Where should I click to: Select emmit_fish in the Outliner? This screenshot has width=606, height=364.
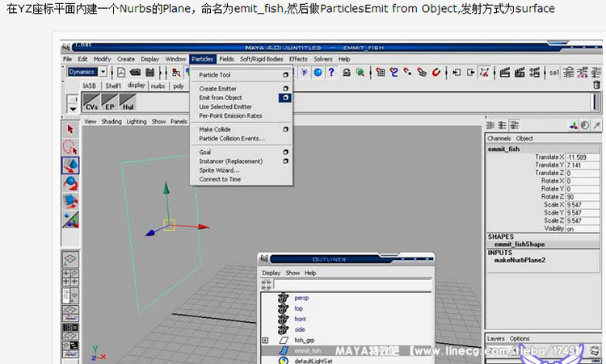[x=308, y=351]
